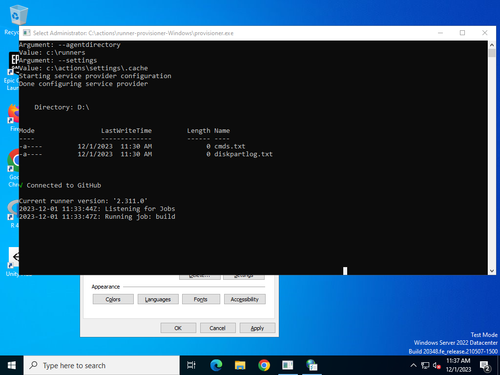Click the console window title bar icon

(27, 33)
